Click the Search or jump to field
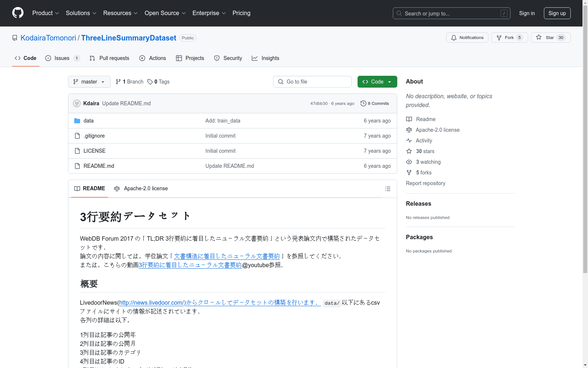Screen dimensions: 588x368 [x=452, y=13]
